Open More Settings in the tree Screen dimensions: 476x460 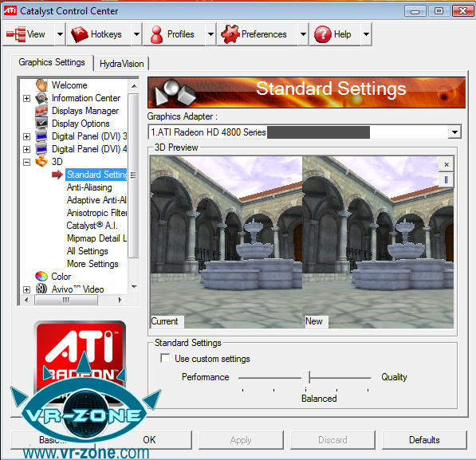coord(92,264)
